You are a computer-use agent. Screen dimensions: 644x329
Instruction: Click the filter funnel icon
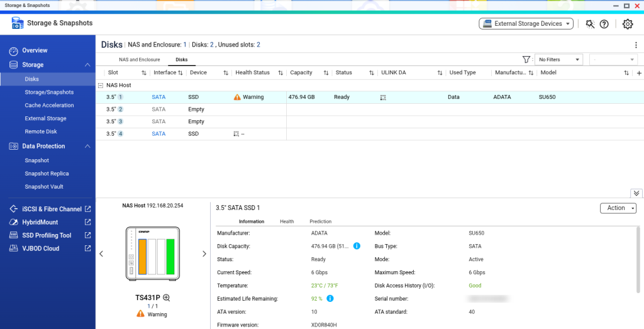526,59
